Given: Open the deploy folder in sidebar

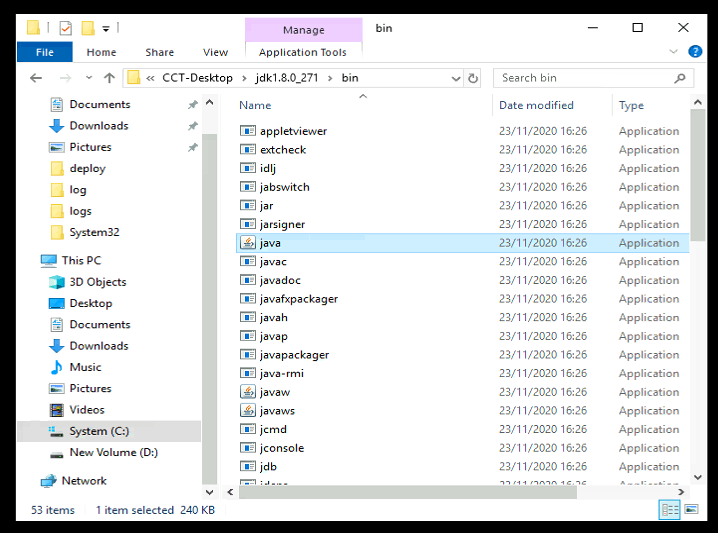Looking at the screenshot, I should click(x=87, y=169).
